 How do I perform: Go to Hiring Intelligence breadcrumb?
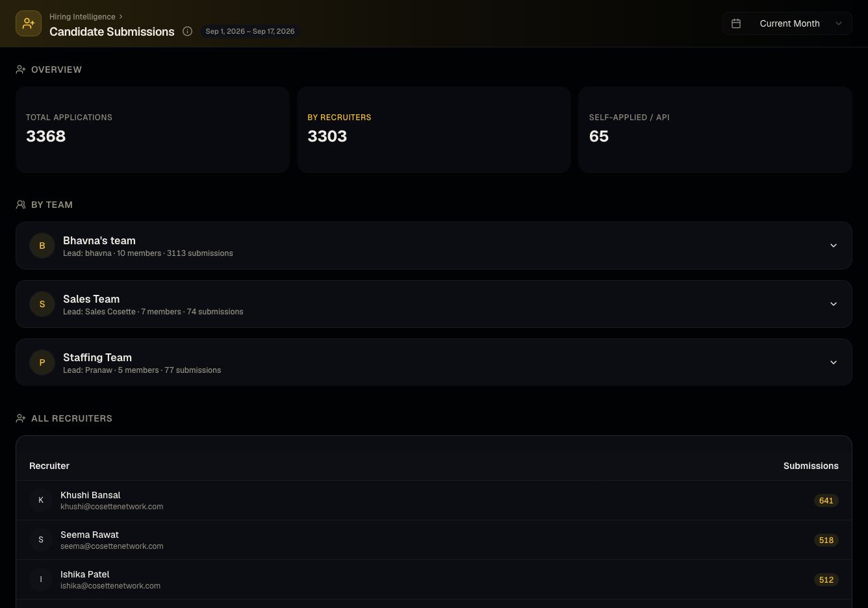point(83,17)
